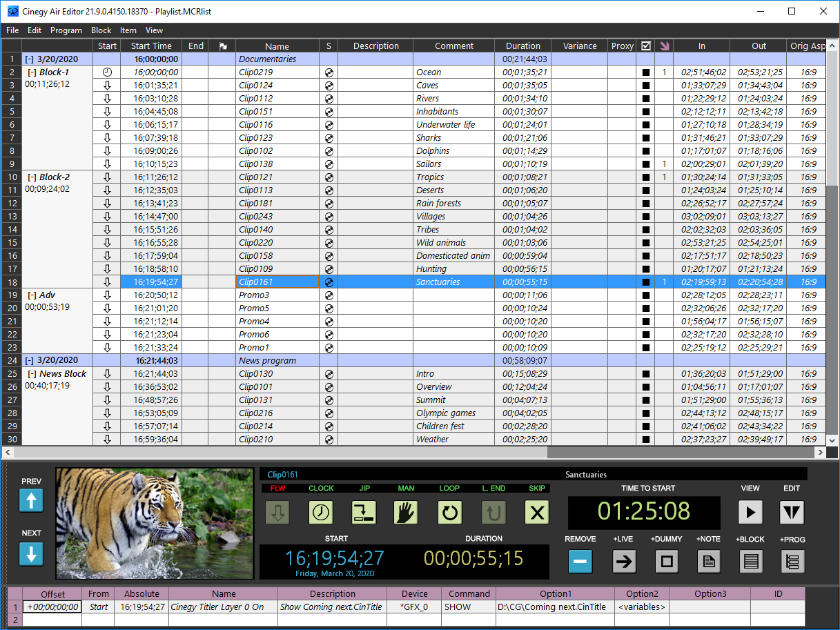Toggle the L. END loop end button
The height and width of the screenshot is (630, 840).
point(494,512)
